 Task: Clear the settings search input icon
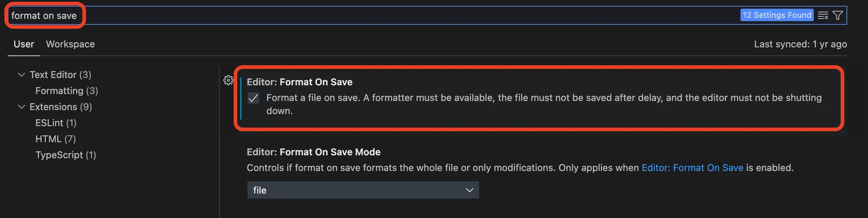tap(823, 16)
